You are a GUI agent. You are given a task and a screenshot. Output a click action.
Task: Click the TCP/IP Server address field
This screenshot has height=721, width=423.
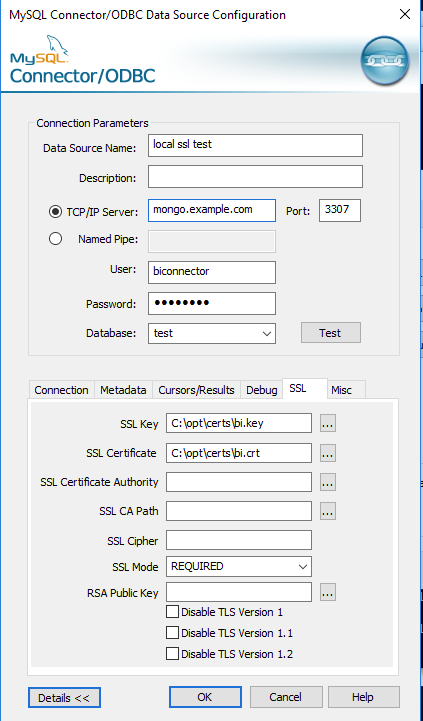pyautogui.click(x=212, y=210)
